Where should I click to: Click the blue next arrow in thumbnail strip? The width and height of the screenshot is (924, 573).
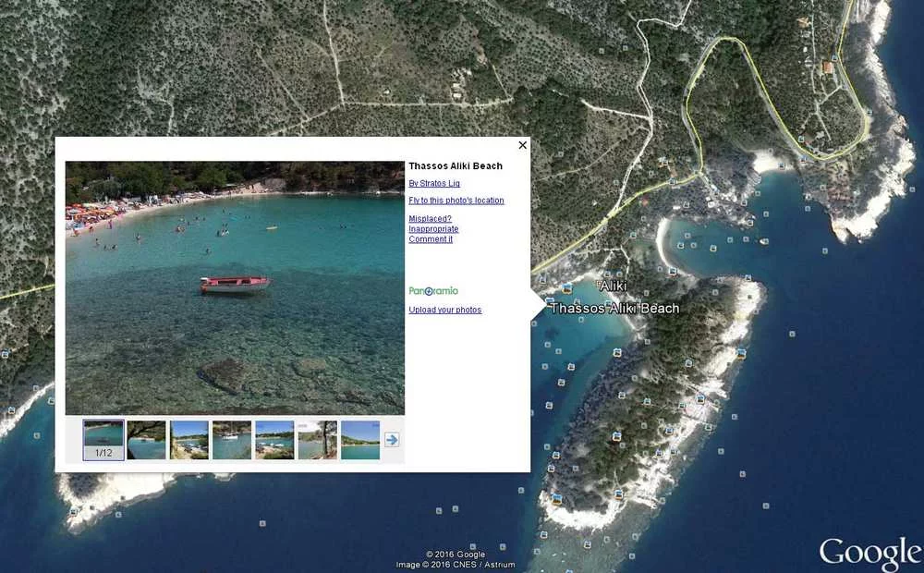coord(392,440)
